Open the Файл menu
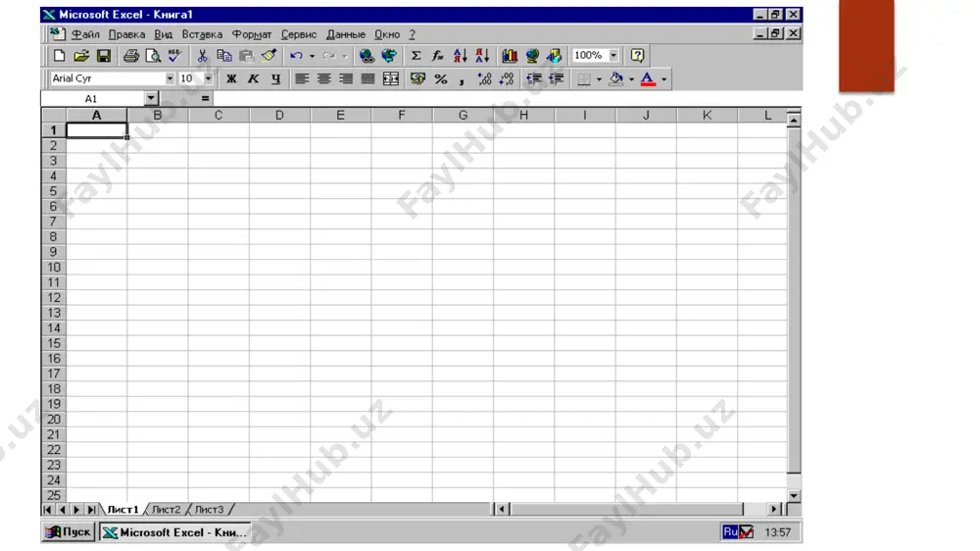 coord(85,34)
